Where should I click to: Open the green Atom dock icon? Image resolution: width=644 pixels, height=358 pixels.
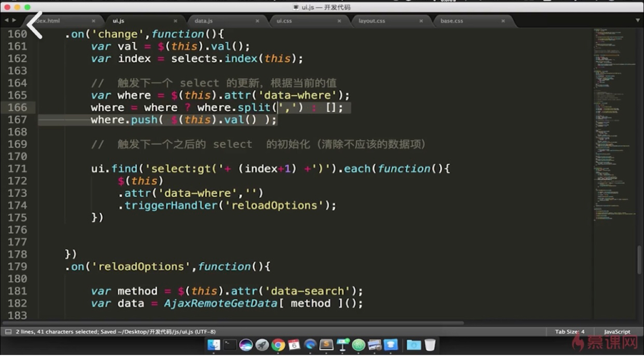tap(358, 345)
